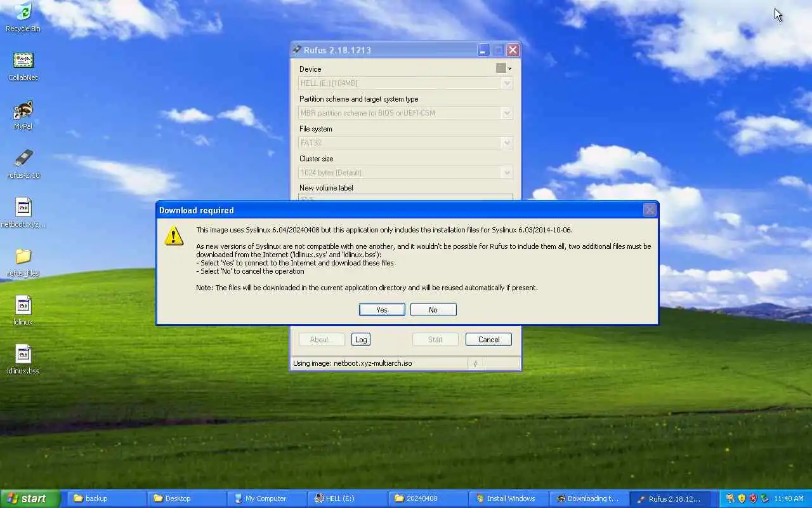Open the Log button in Rufus
Viewport: 812px width, 508px height.
tap(361, 339)
